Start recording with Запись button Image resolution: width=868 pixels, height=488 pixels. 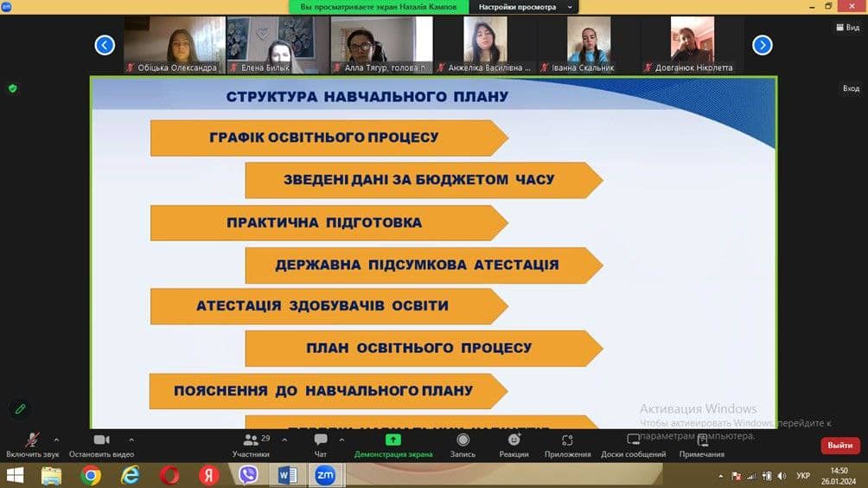pyautogui.click(x=463, y=445)
